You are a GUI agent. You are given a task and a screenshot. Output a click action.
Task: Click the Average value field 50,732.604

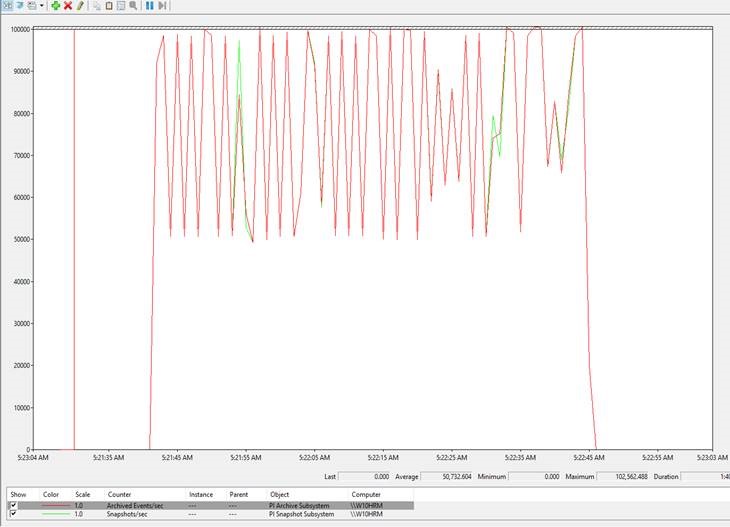[x=447, y=476]
